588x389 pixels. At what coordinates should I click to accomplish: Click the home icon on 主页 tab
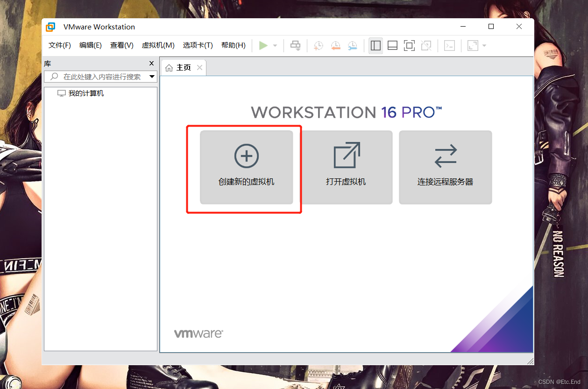tap(169, 68)
